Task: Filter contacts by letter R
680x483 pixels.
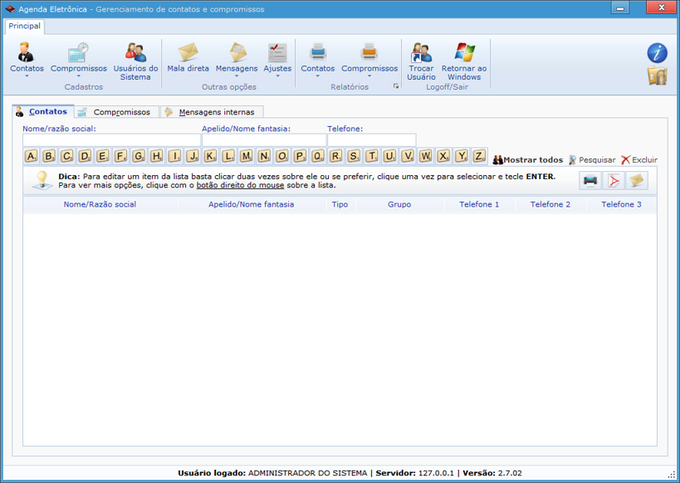Action: [x=336, y=156]
